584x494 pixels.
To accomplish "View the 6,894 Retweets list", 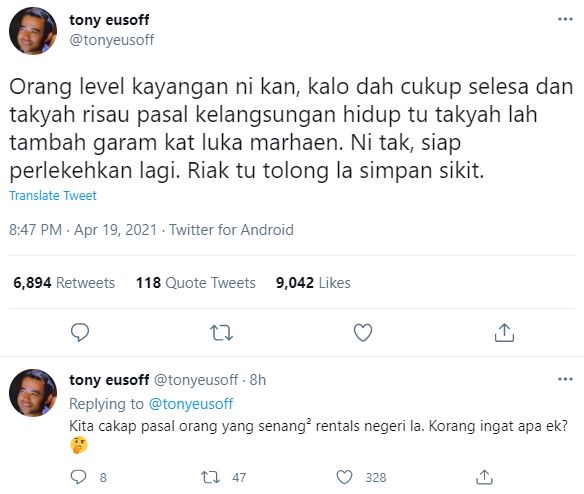I will pyautogui.click(x=64, y=283).
